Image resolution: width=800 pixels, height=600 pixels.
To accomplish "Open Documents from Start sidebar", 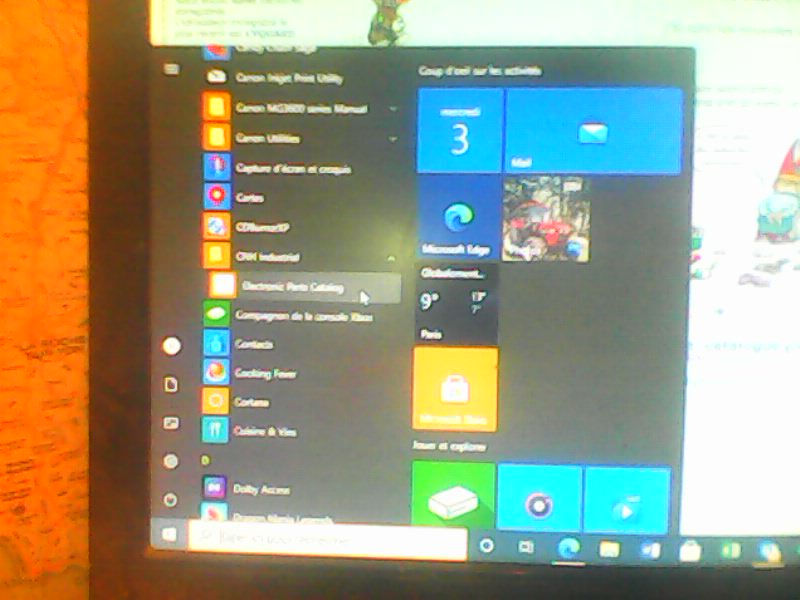I will (x=171, y=384).
